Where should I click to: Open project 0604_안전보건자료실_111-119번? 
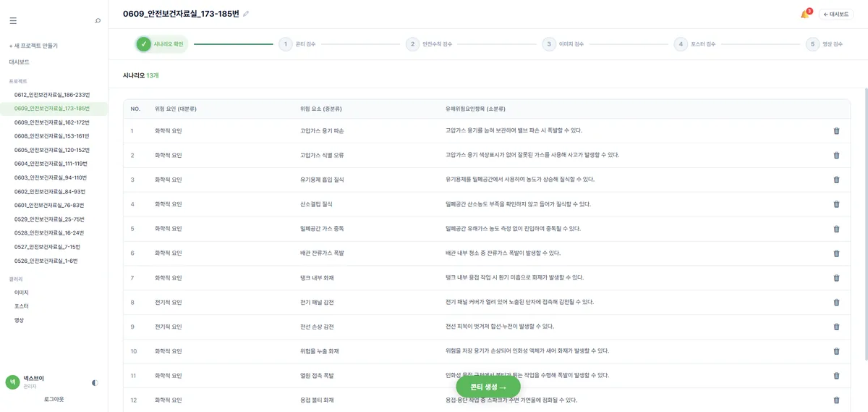point(54,164)
